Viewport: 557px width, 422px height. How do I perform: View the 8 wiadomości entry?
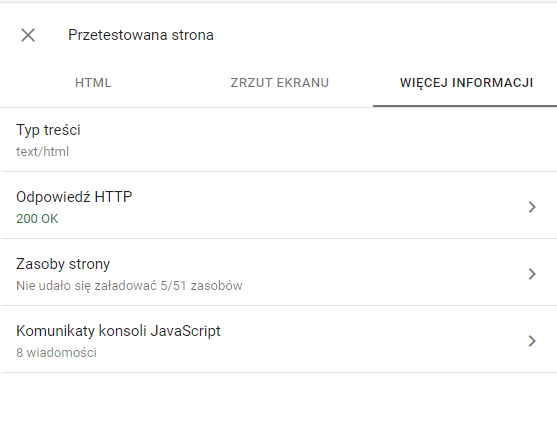56,353
